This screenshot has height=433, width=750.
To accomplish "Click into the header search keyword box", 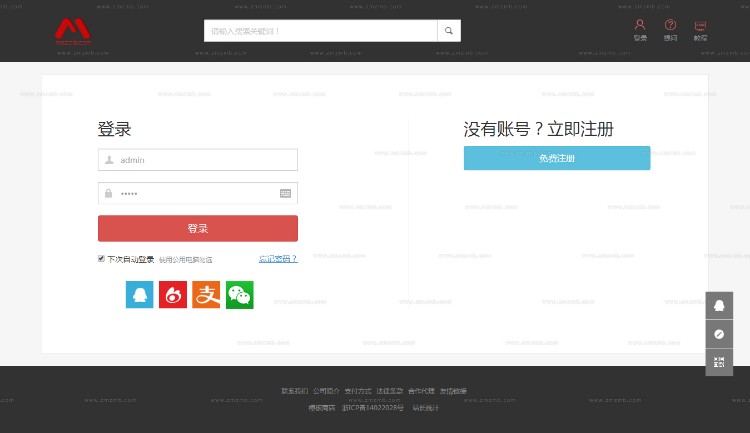I will tap(320, 31).
